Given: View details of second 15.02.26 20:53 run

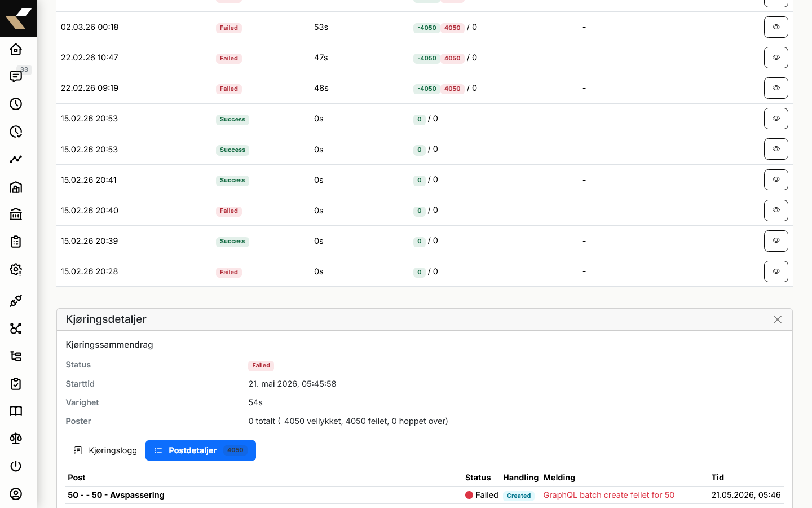Looking at the screenshot, I should 776,149.
